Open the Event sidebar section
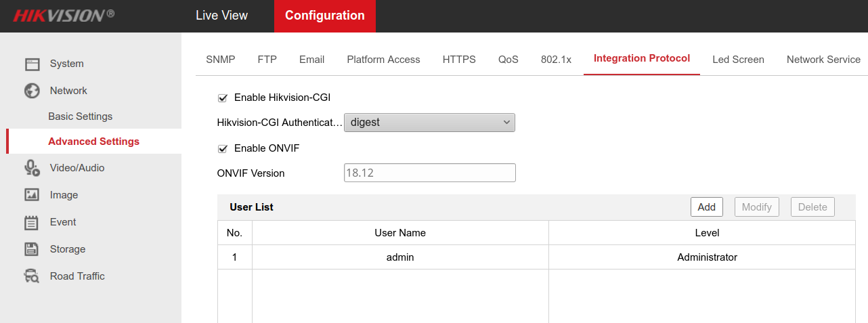Screen dimensions: 868x323 [x=63, y=222]
